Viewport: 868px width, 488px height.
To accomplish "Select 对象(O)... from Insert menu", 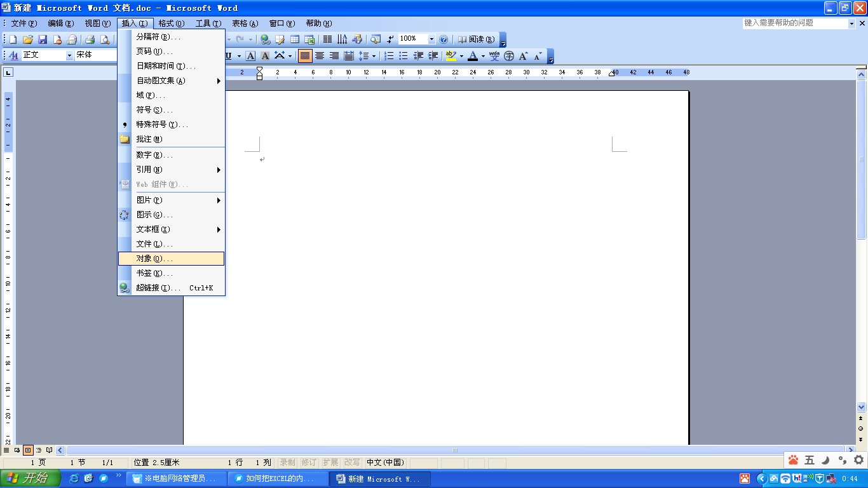I will tap(171, 259).
